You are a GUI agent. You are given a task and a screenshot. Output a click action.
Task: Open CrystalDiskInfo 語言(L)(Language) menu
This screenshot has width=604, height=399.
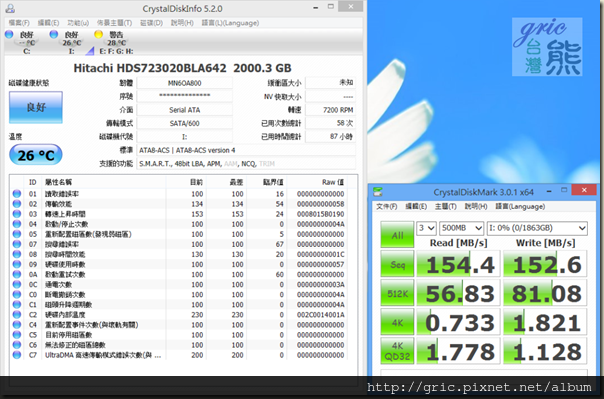tap(230, 23)
